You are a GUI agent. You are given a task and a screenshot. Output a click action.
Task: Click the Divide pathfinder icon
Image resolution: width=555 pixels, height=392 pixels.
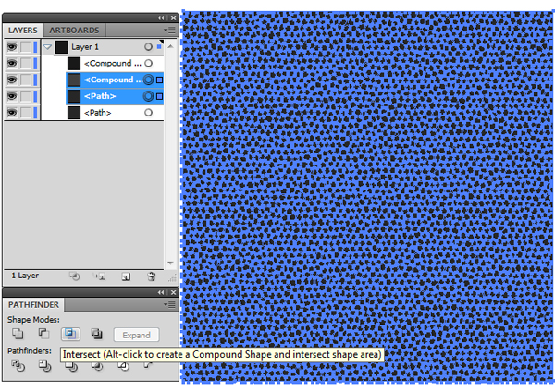18,365
